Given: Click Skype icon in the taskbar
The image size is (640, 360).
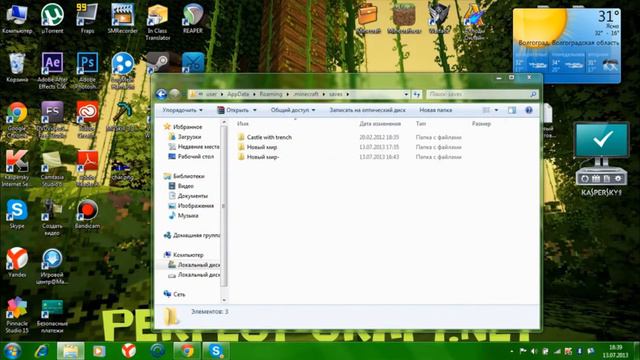Looking at the screenshot, I should (x=216, y=351).
